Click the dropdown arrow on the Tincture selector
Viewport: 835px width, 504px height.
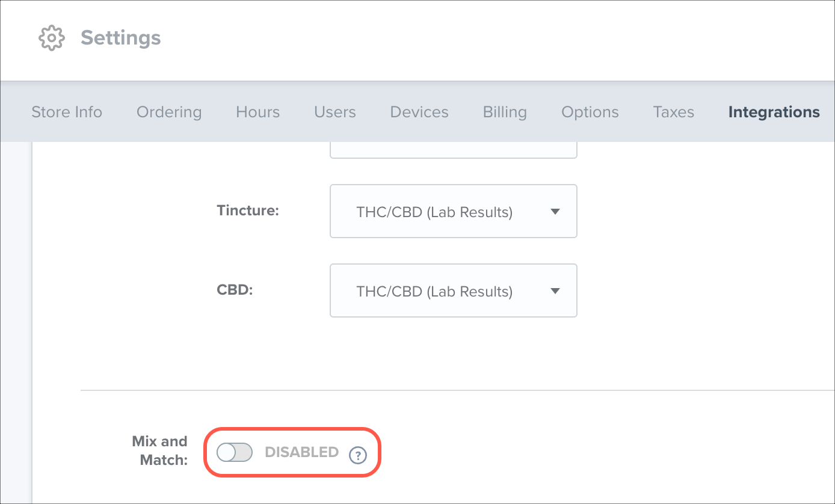(555, 211)
